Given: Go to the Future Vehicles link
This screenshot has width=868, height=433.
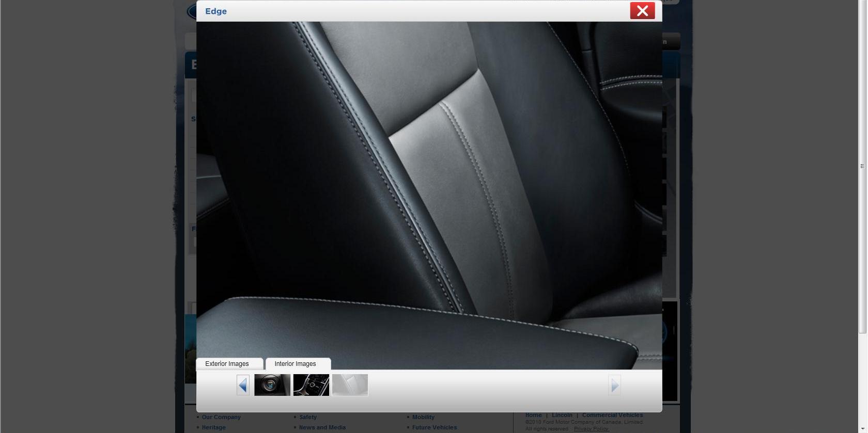Looking at the screenshot, I should pyautogui.click(x=435, y=427).
